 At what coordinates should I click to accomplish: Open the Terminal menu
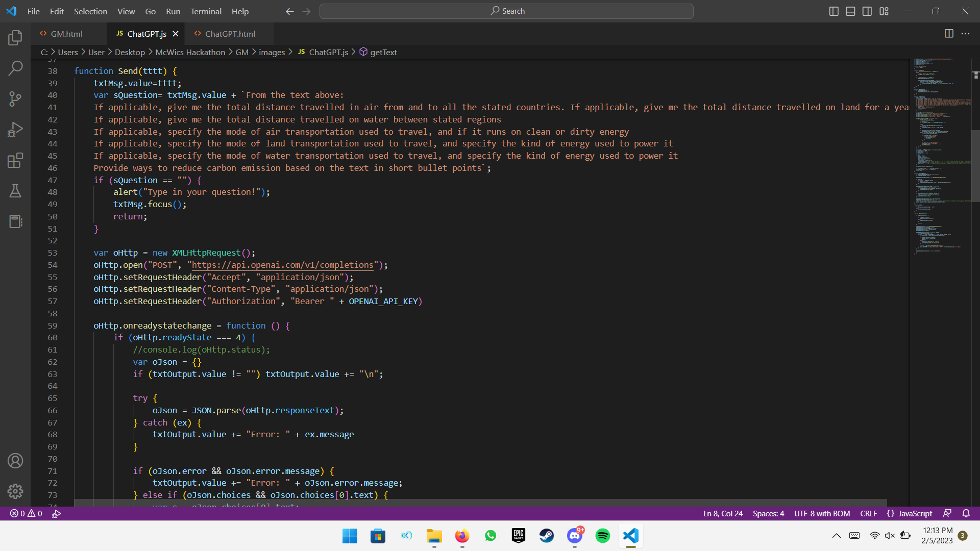point(206,11)
